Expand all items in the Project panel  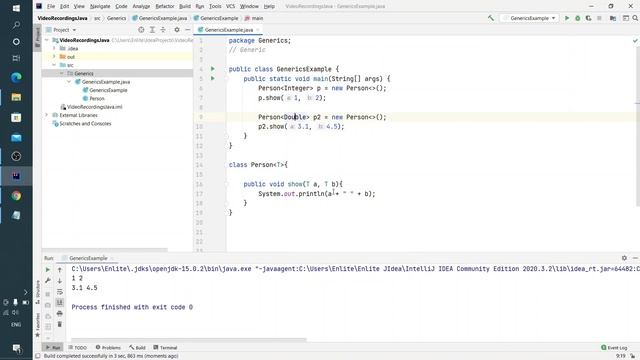(152, 30)
